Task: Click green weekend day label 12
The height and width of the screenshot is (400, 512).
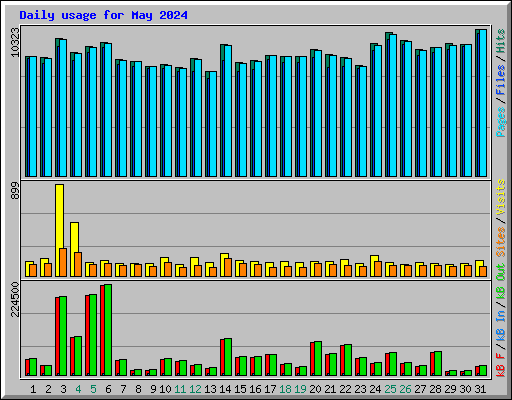Action: [195, 389]
